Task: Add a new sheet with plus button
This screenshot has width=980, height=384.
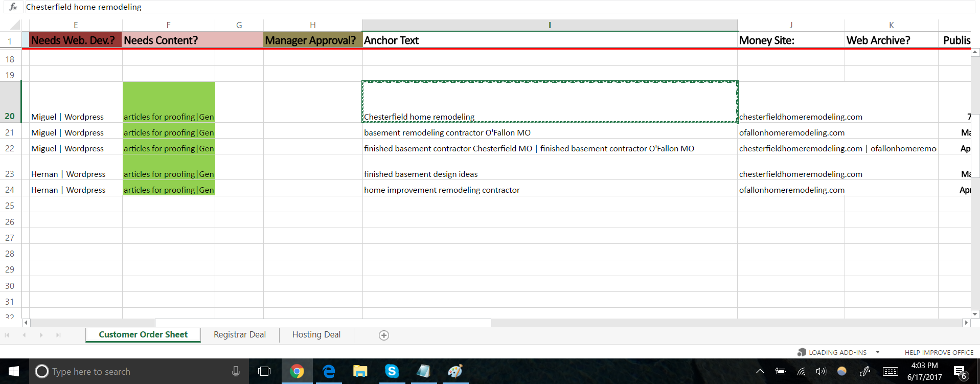Action: click(384, 335)
